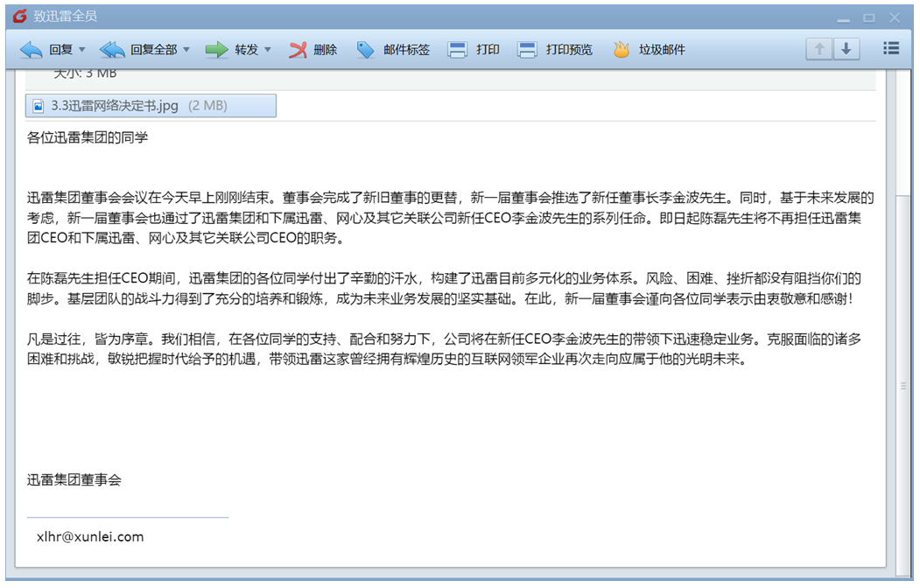Click the Junk Mail (垃圾邮件) flame icon
920x588 pixels.
tap(622, 50)
